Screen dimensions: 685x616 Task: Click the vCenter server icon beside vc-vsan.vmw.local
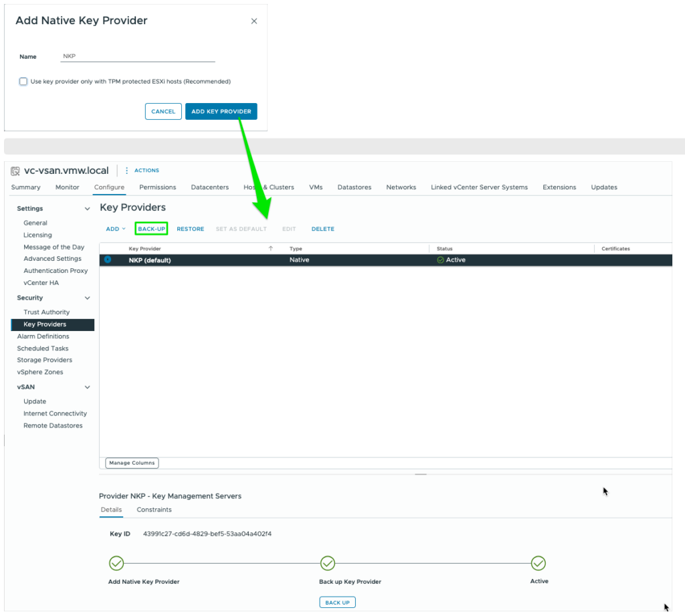(15, 171)
